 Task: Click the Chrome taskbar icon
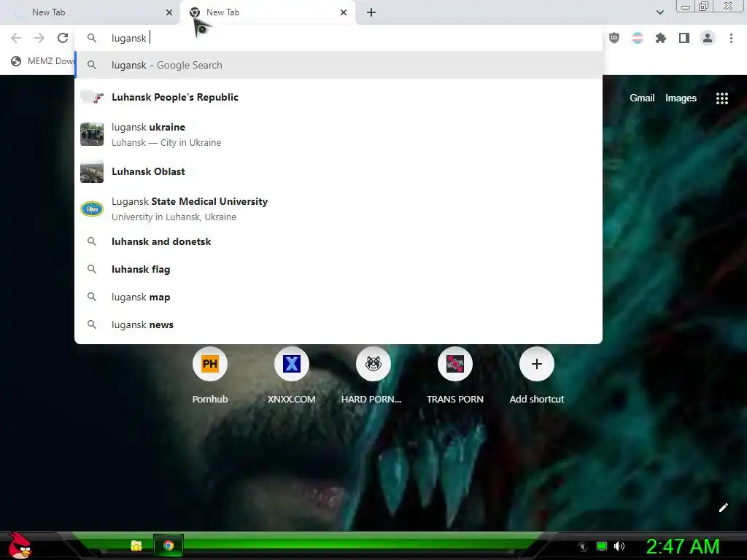[169, 545]
